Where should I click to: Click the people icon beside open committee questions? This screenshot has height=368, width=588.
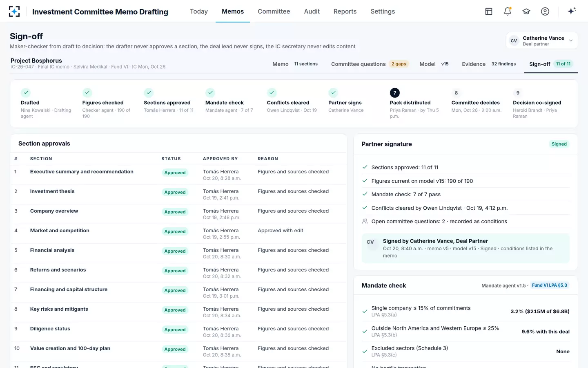[x=365, y=221]
